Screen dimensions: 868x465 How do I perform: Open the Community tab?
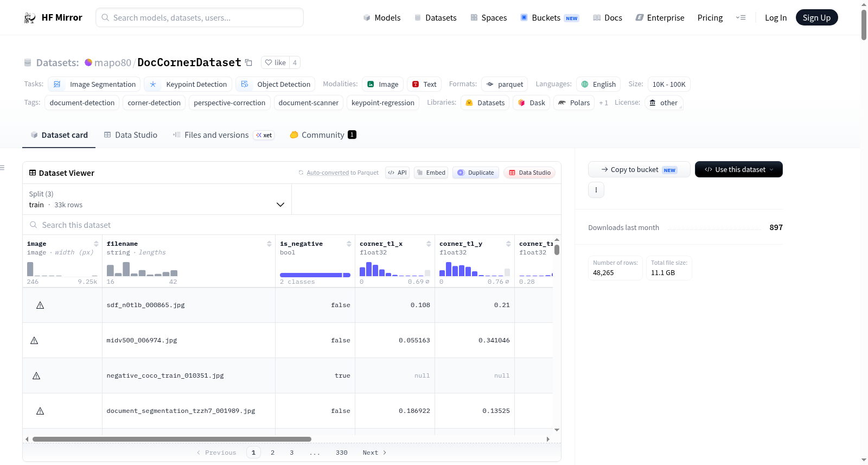323,135
